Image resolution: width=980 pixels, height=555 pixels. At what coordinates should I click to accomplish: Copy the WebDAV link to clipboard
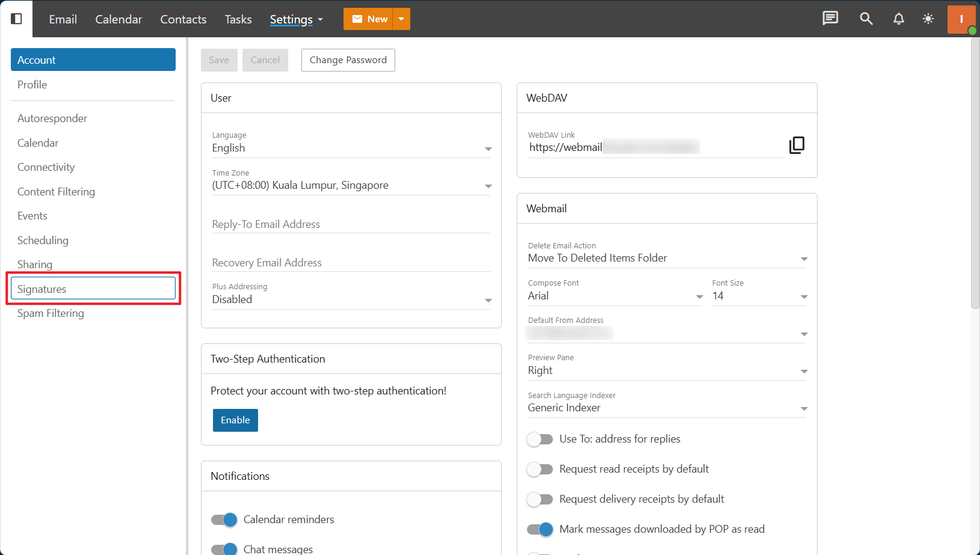tap(797, 145)
